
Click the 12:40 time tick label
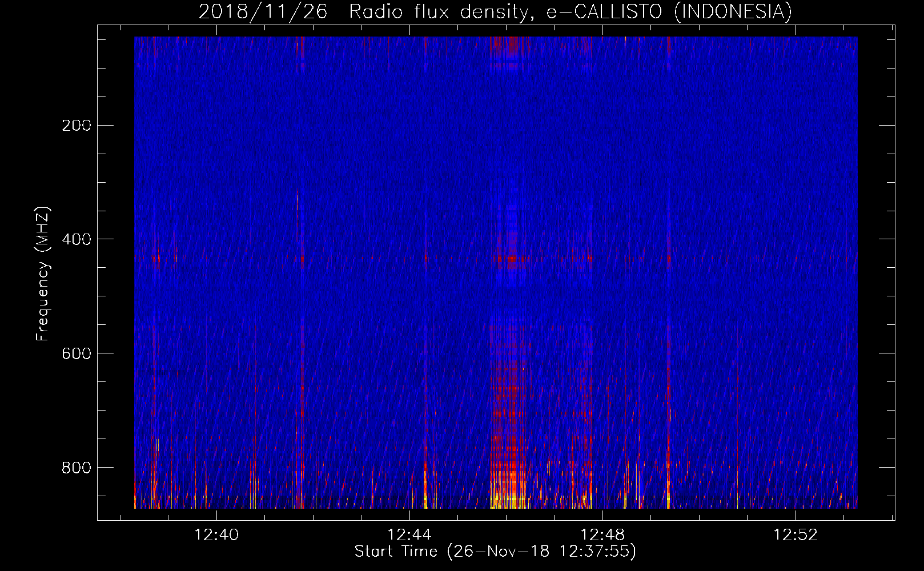point(216,535)
